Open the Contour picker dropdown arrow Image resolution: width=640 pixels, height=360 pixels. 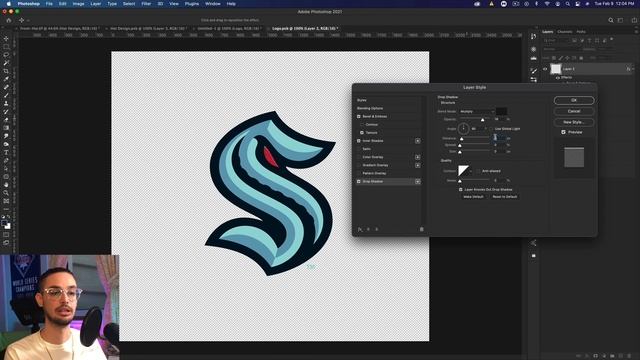[471, 171]
